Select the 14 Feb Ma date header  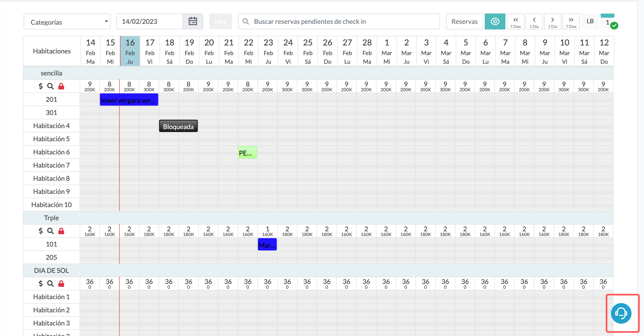coord(91,51)
